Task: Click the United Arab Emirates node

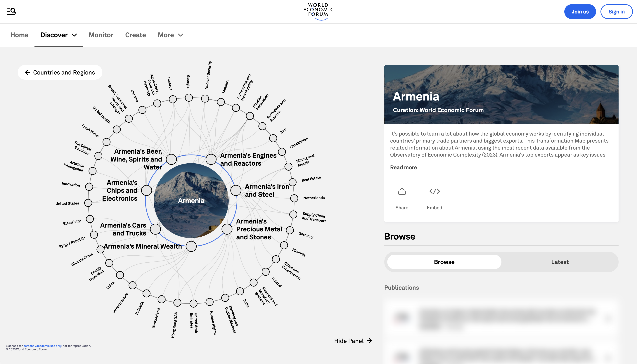Action: point(193,304)
